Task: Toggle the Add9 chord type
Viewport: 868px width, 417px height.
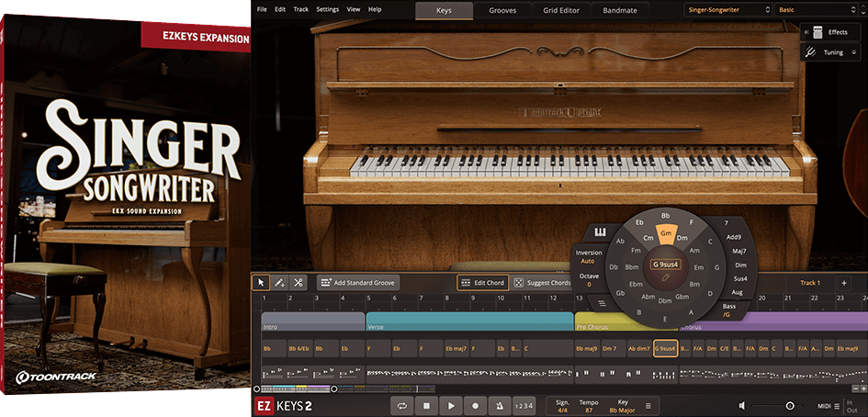Action: [x=734, y=237]
